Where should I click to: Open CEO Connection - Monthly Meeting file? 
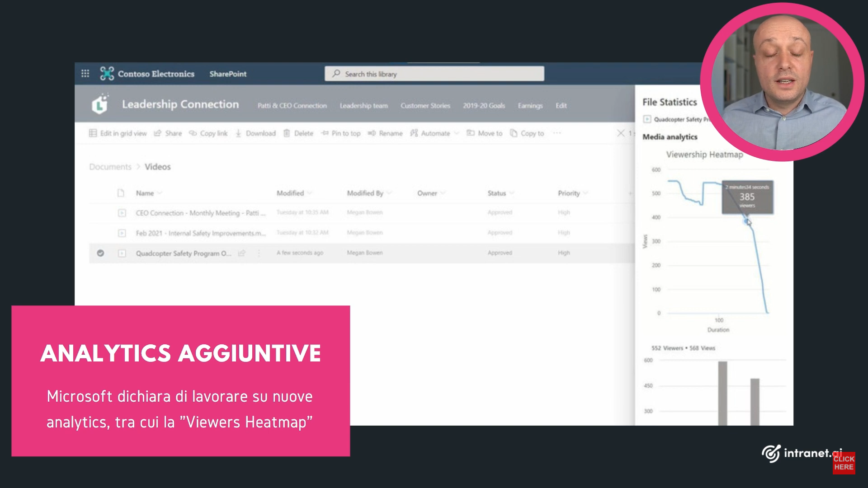coord(201,213)
